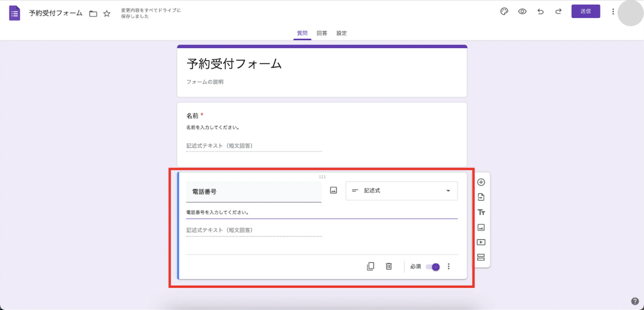Add a new question

pyautogui.click(x=481, y=182)
